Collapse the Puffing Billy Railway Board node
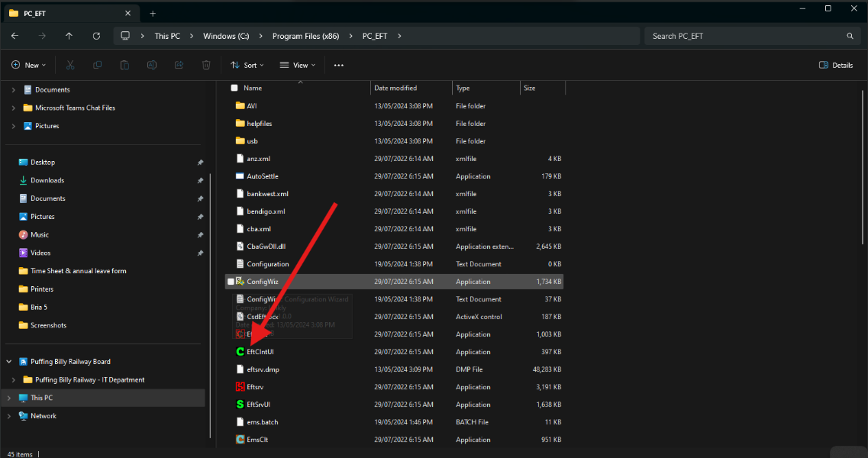This screenshot has width=868, height=458. point(9,362)
